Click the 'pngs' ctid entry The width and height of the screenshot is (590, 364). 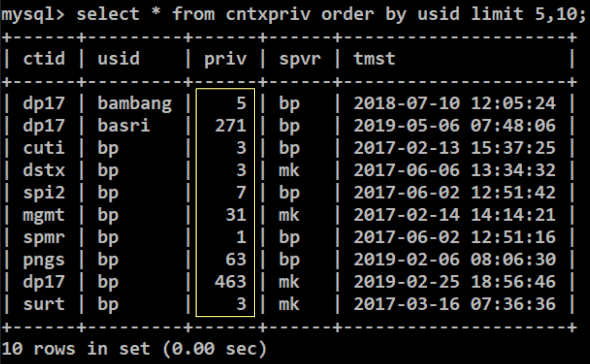(x=44, y=260)
